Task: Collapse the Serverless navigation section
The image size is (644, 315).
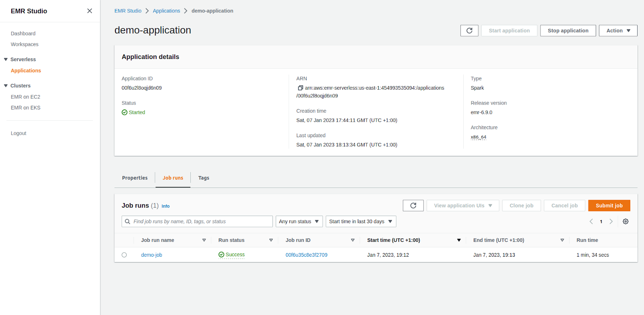Action: coord(6,59)
